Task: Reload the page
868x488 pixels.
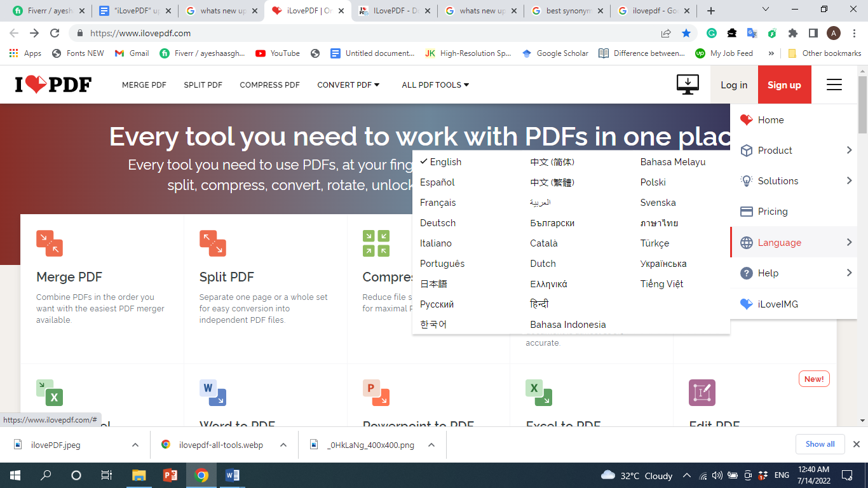Action: click(x=55, y=33)
